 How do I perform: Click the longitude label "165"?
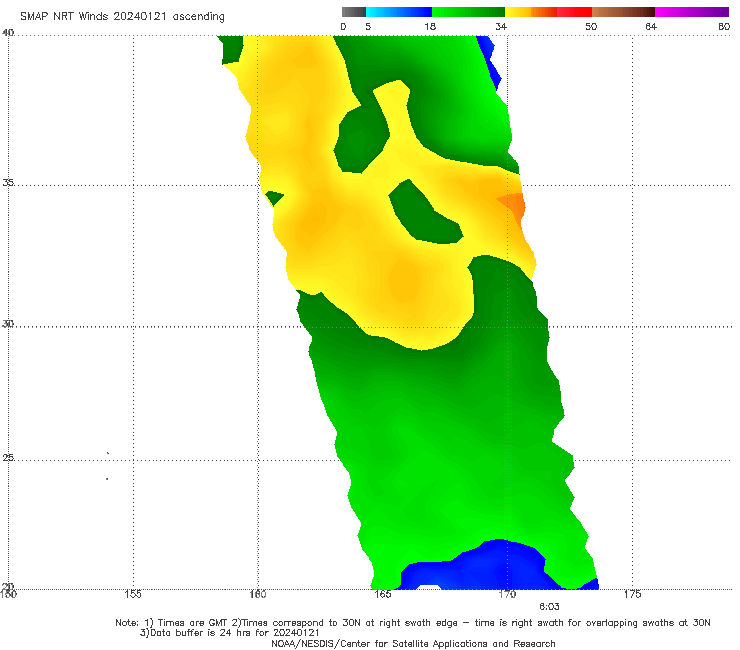click(383, 594)
